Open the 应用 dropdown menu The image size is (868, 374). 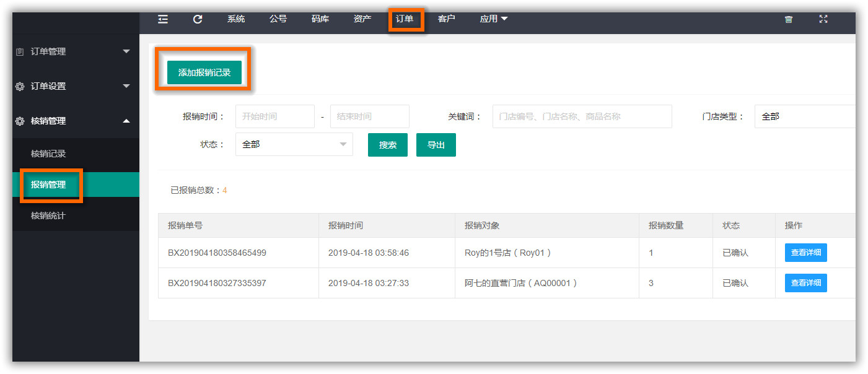coord(493,19)
